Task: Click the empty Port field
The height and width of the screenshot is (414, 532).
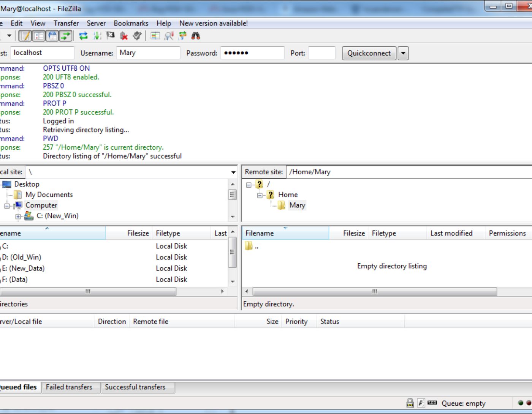Action: (x=322, y=53)
